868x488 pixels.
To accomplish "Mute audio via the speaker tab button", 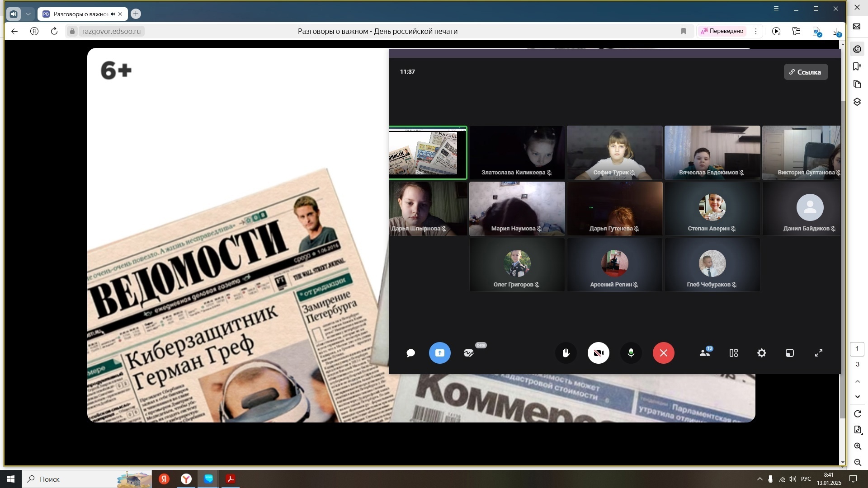I will click(14, 14).
